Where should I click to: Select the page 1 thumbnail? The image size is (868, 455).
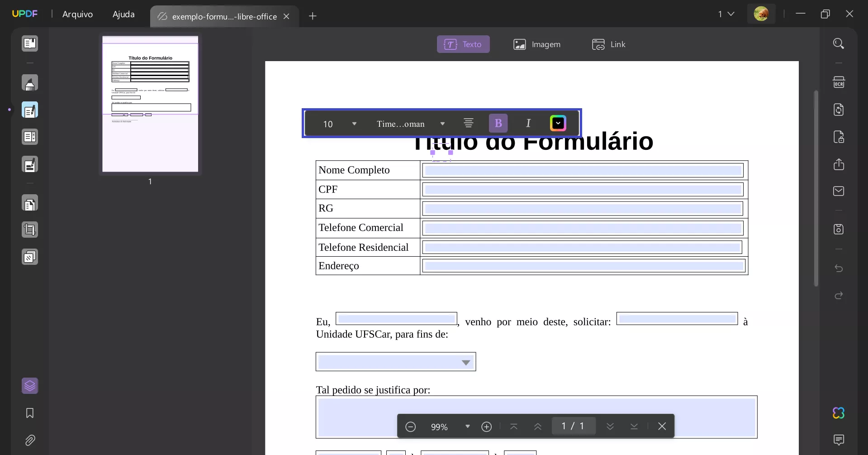pyautogui.click(x=150, y=104)
